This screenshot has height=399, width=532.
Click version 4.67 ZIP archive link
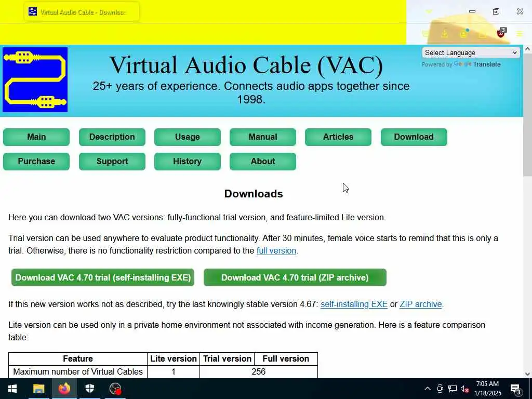click(x=421, y=304)
